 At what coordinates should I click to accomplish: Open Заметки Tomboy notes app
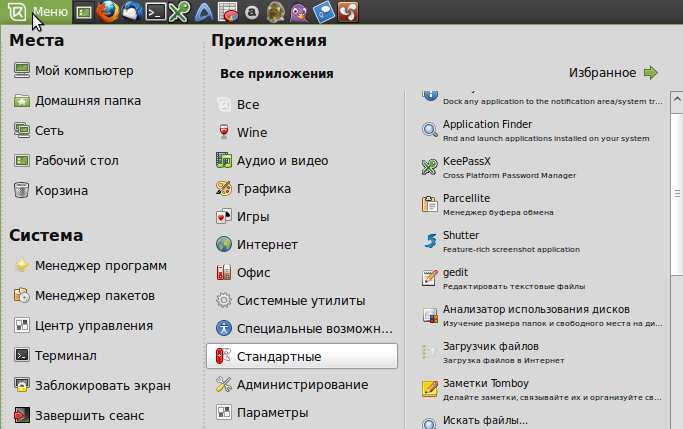coord(485,383)
